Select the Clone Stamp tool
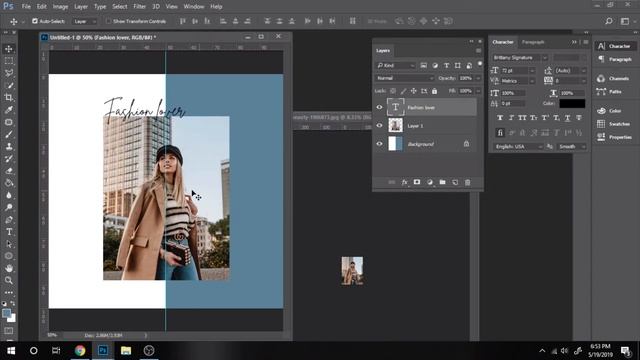 (x=9, y=147)
